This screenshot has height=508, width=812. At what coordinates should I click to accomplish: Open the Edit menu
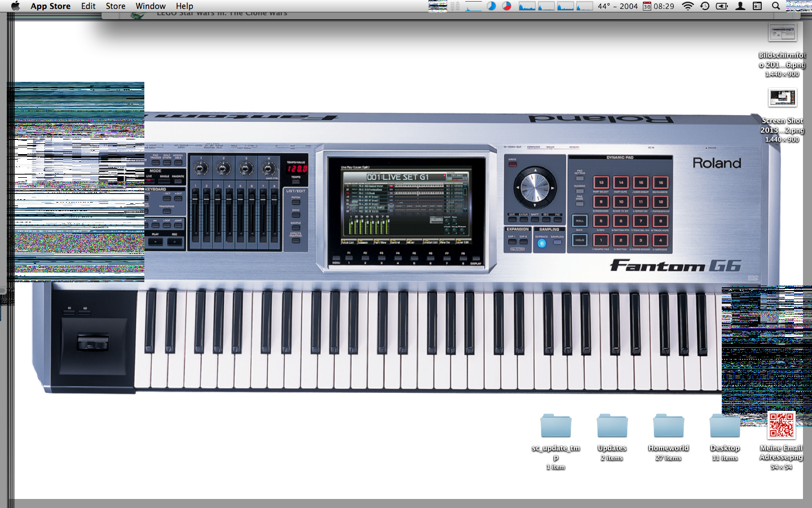tap(88, 6)
